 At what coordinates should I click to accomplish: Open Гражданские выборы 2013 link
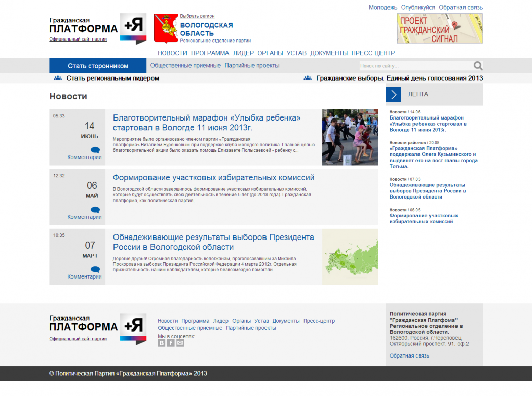point(399,78)
